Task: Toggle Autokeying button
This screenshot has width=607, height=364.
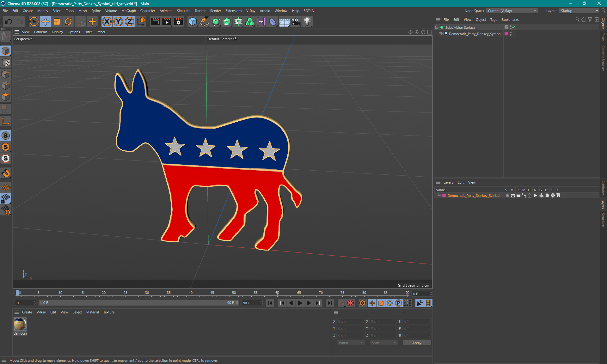Action: (x=351, y=303)
